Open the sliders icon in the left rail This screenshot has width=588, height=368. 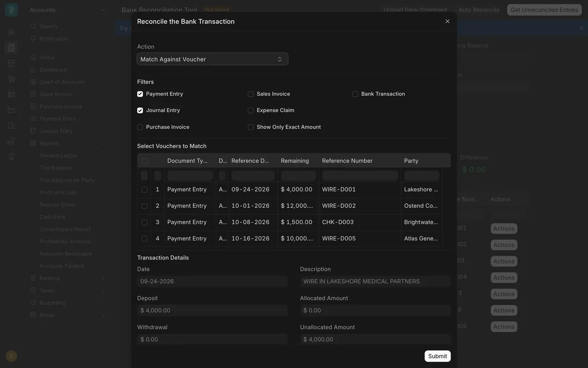[x=11, y=32]
